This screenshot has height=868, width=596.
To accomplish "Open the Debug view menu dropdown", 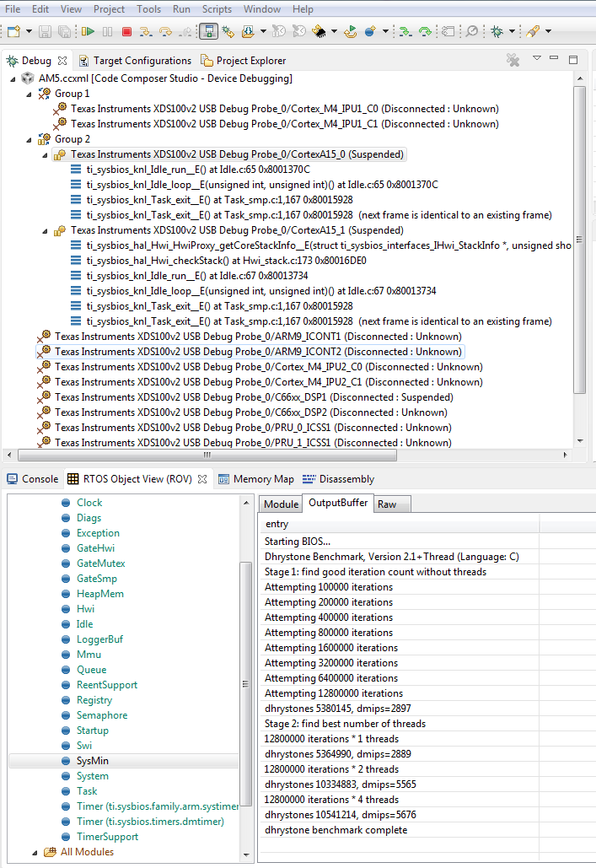I will tap(537, 59).
